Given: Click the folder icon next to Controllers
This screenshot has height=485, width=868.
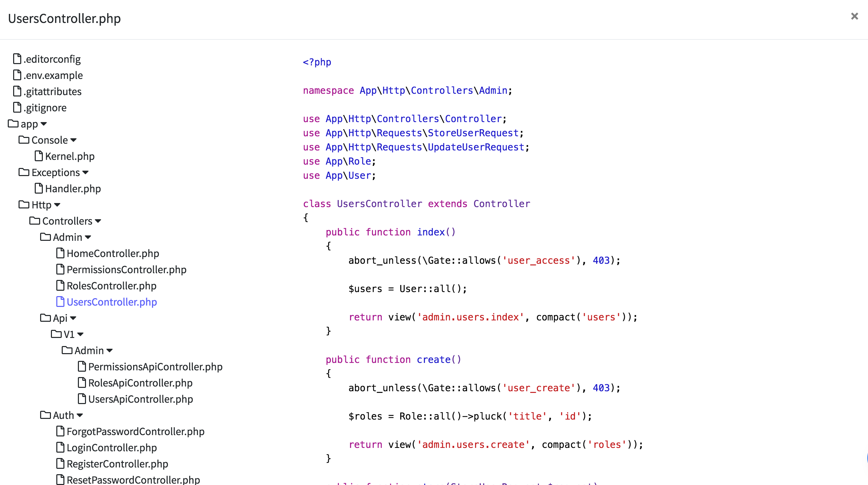Looking at the screenshot, I should pos(35,221).
